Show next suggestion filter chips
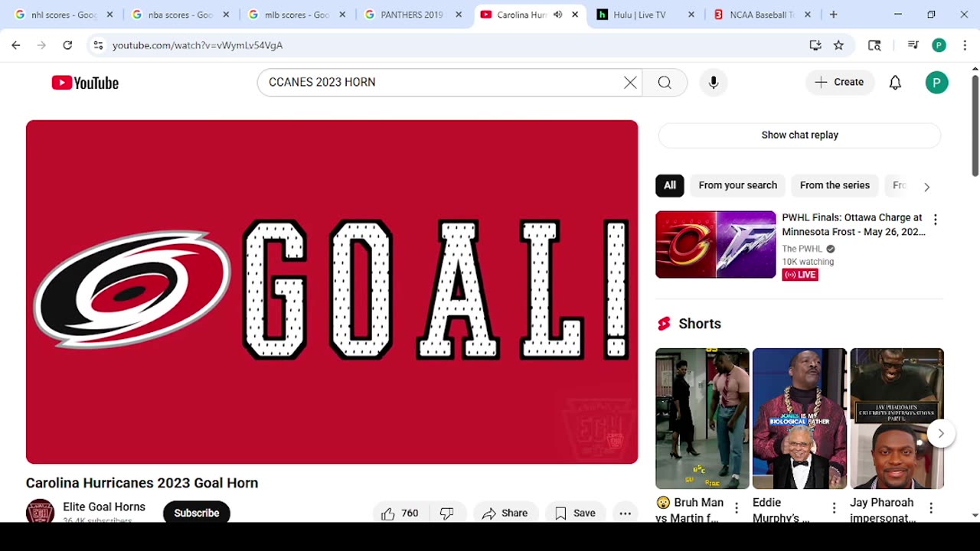Viewport: 980px width, 551px height. click(926, 187)
